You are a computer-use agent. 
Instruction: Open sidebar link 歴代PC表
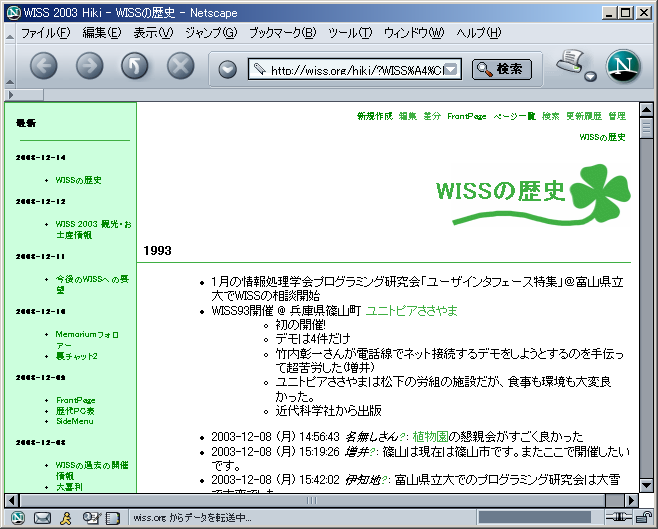tap(75, 411)
